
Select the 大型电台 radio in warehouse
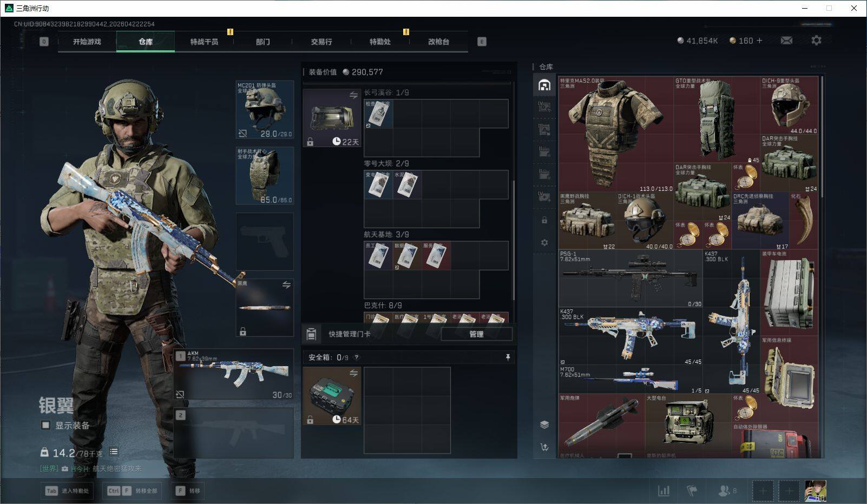click(688, 423)
